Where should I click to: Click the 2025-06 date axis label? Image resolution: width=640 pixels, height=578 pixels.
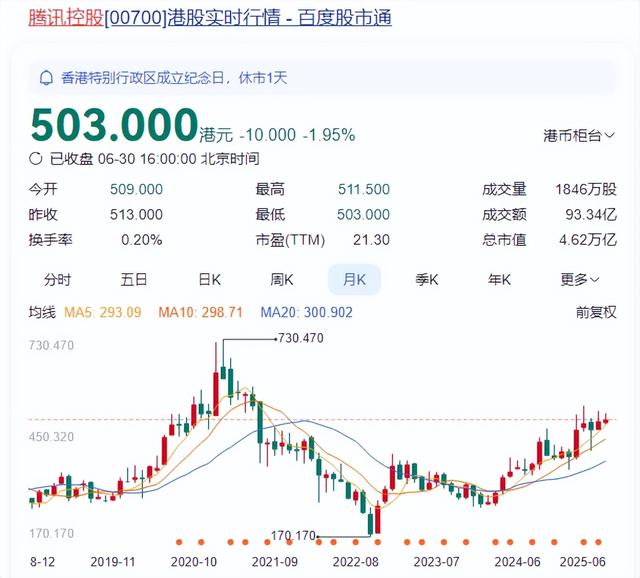click(x=582, y=562)
